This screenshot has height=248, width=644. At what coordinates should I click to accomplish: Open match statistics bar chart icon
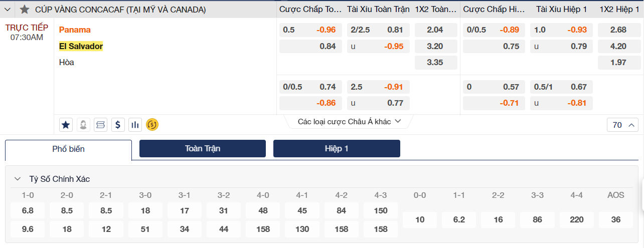(x=134, y=124)
